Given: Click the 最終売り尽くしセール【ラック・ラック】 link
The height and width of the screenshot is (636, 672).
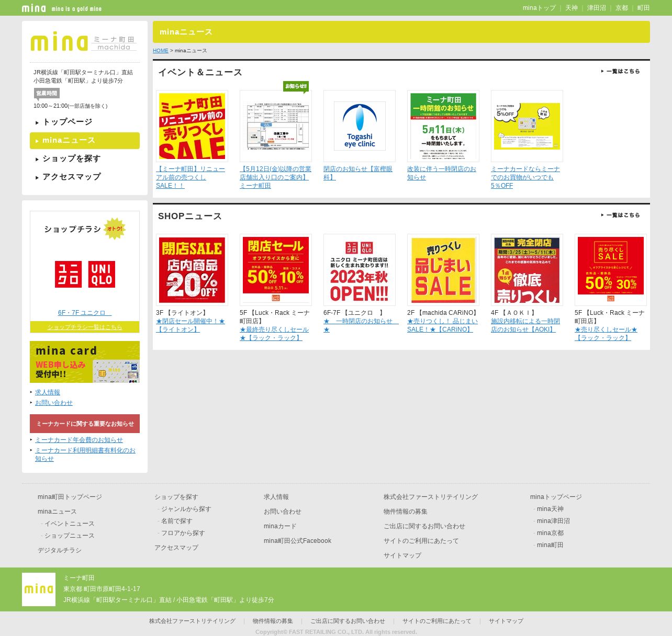Looking at the screenshot, I should (274, 334).
